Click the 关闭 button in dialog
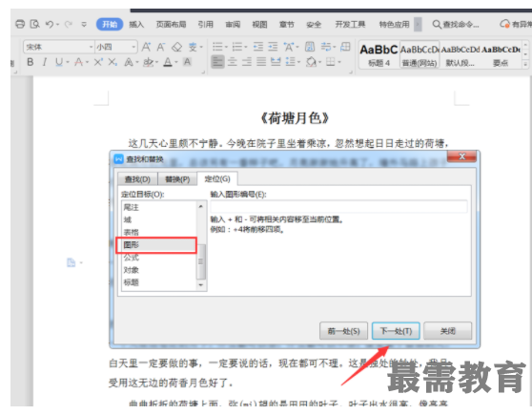532x415 pixels. click(447, 331)
